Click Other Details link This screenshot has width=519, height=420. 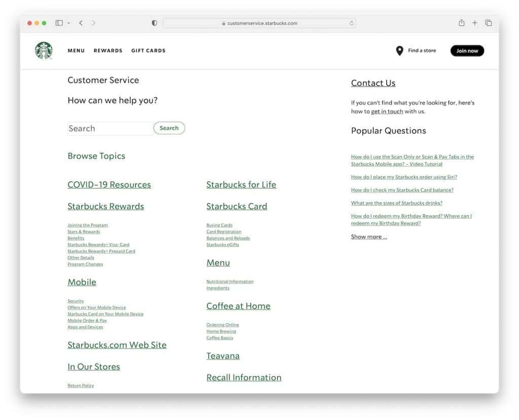tap(81, 258)
